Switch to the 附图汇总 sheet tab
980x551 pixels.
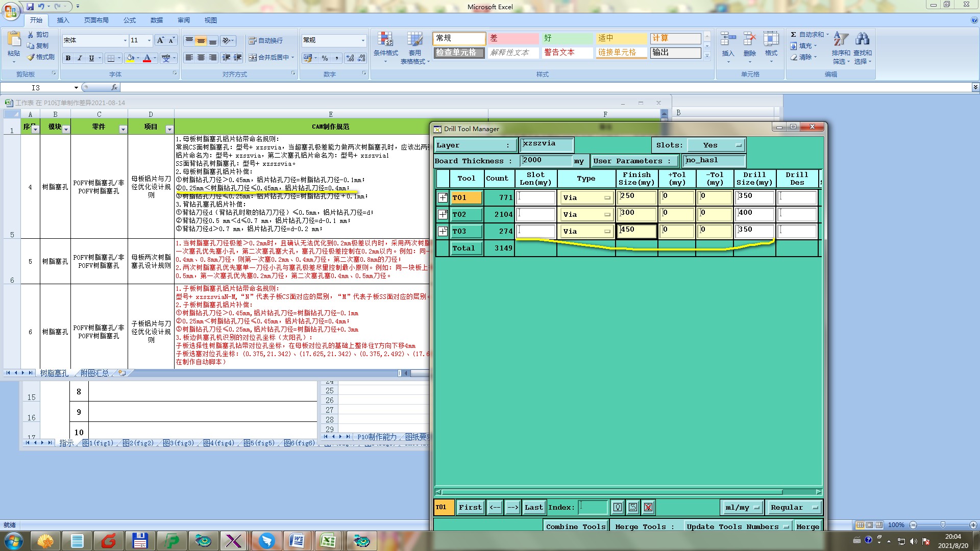coord(94,373)
